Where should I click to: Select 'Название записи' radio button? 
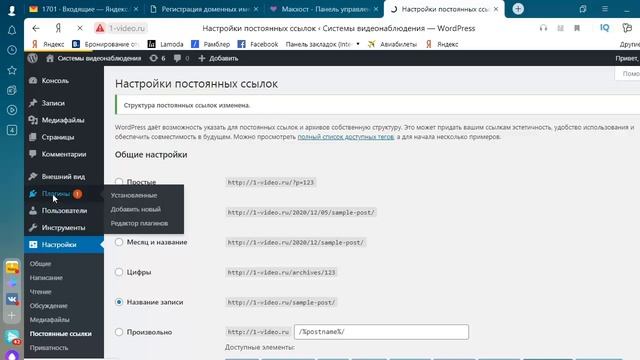click(119, 302)
